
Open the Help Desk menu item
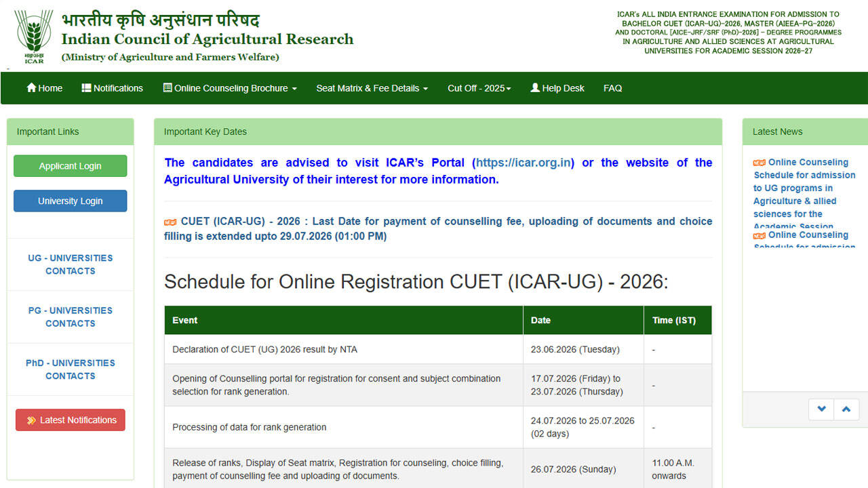[557, 88]
